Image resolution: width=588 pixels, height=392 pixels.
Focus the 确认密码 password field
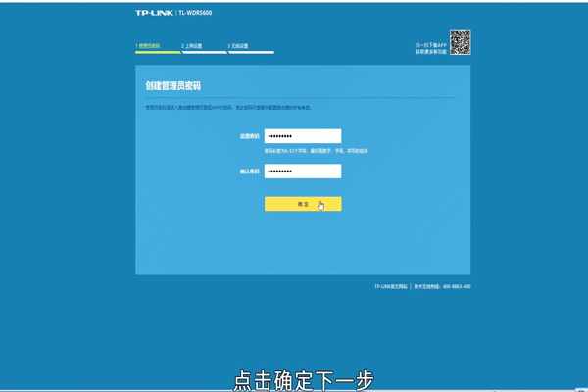click(x=303, y=171)
